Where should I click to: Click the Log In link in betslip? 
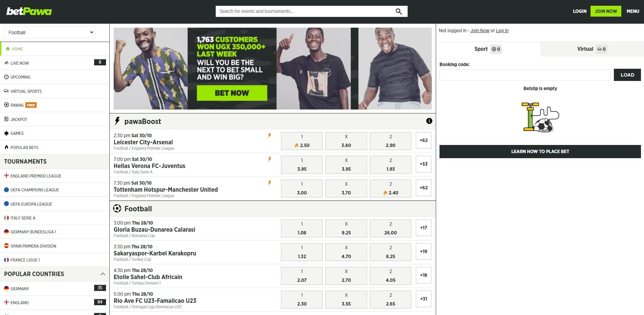click(x=502, y=30)
